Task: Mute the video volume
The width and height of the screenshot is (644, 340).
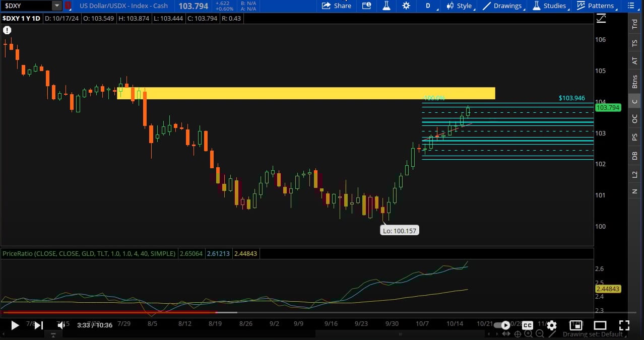Action: tap(61, 325)
